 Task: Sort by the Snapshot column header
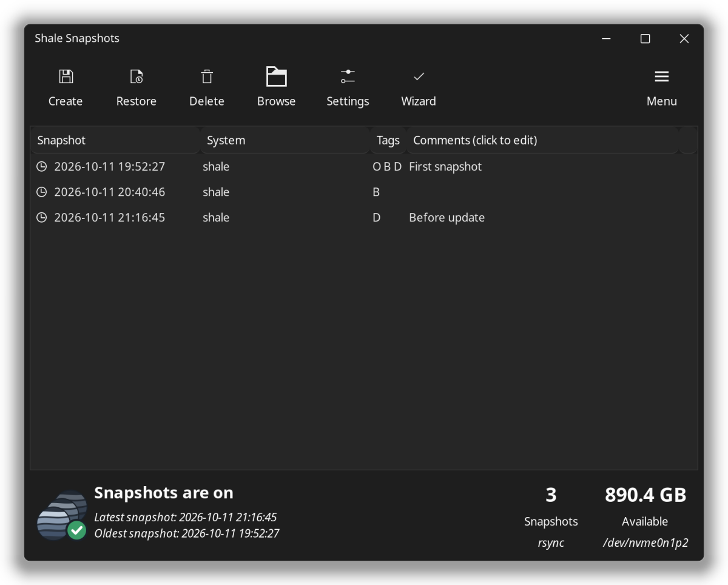[x=115, y=140]
